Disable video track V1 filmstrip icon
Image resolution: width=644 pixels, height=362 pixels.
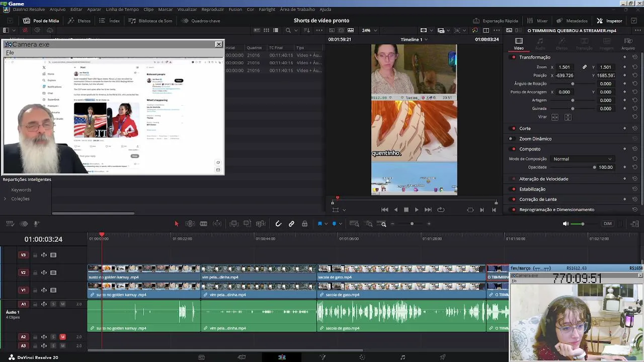click(x=53, y=290)
